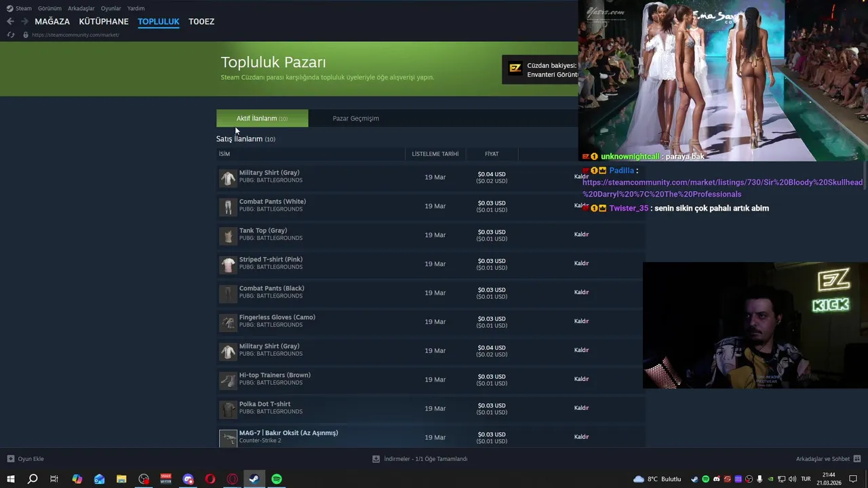Click the Hi-top Trainers (Brown) item thumbnail
Viewport: 868px width, 488px height.
(x=228, y=380)
